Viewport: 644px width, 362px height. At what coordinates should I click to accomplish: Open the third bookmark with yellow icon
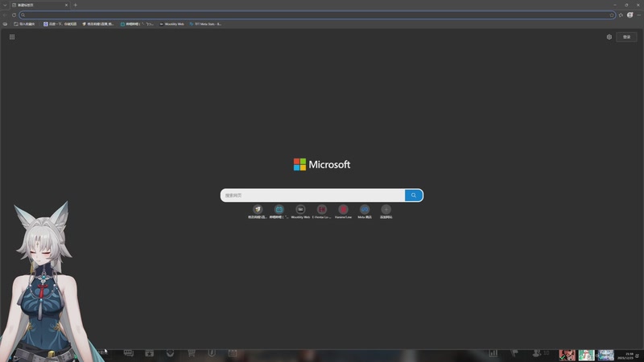97,24
